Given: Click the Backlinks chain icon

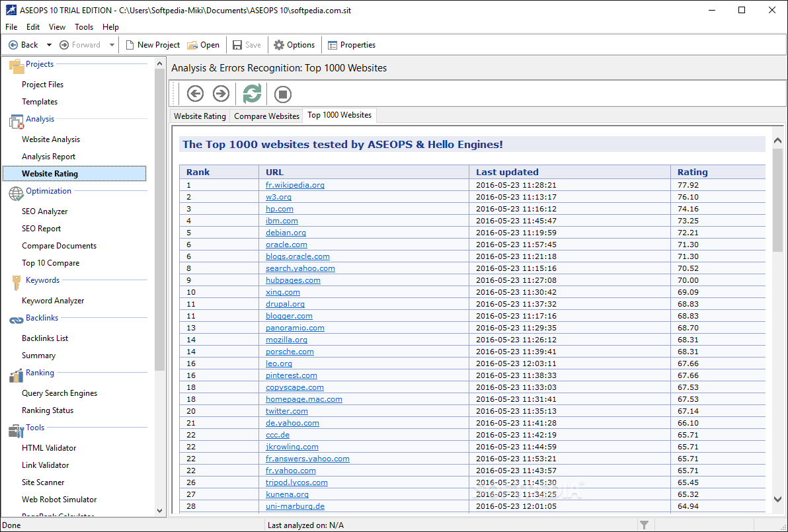Looking at the screenshot, I should click(x=16, y=320).
